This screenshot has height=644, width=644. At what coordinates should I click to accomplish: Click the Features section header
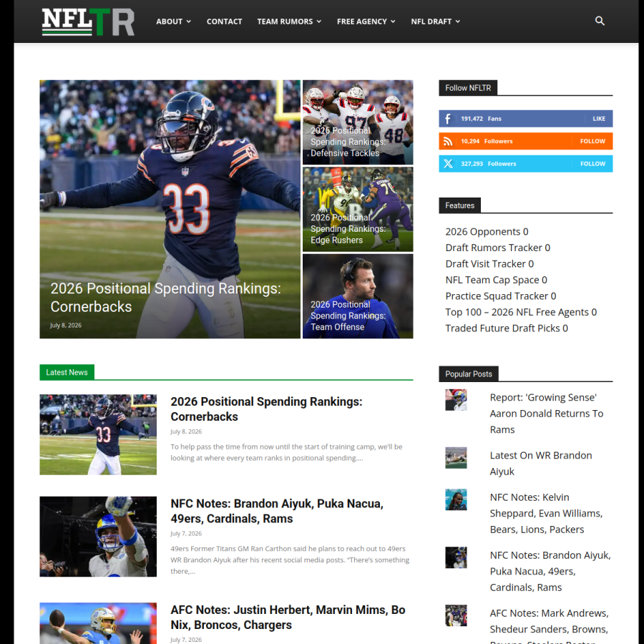tap(459, 205)
